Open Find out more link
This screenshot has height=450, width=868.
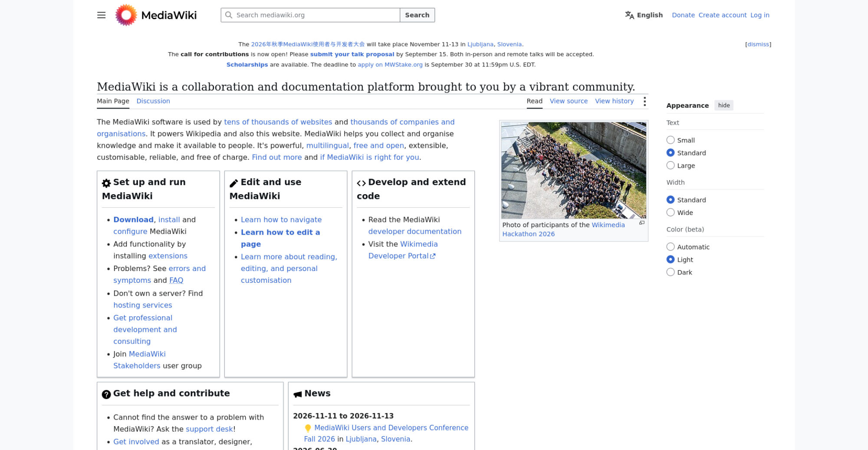click(276, 157)
